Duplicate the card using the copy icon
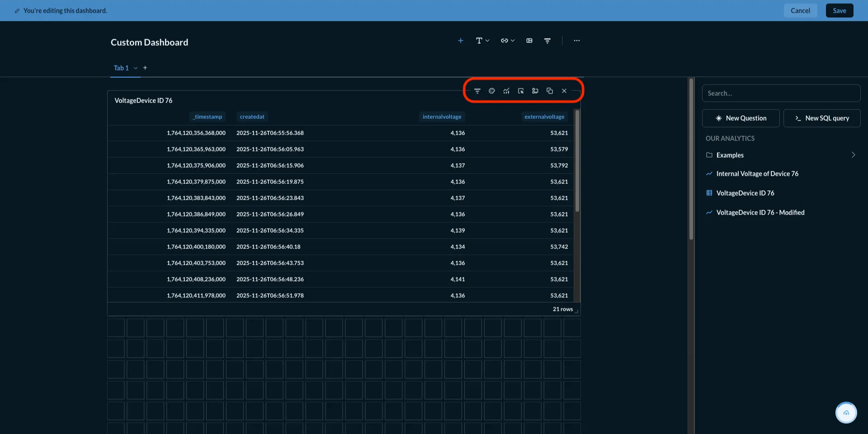868x434 pixels. coord(549,91)
